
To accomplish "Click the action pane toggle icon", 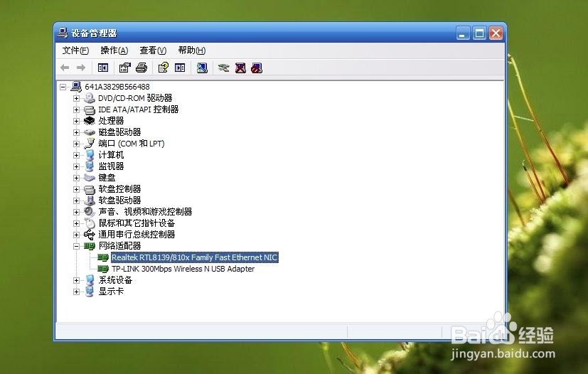I will [x=180, y=68].
